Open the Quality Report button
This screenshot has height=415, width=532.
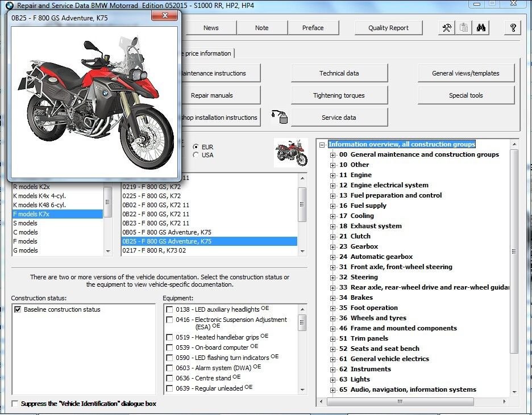click(388, 28)
